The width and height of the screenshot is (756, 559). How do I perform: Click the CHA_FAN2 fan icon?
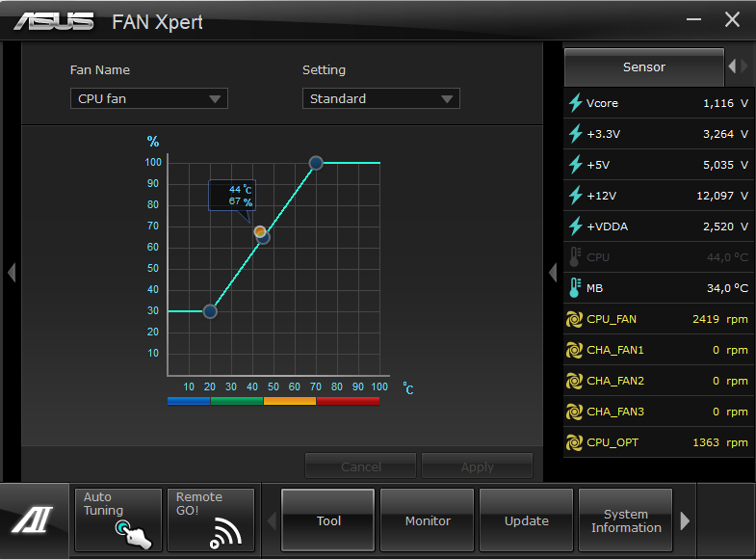574,381
